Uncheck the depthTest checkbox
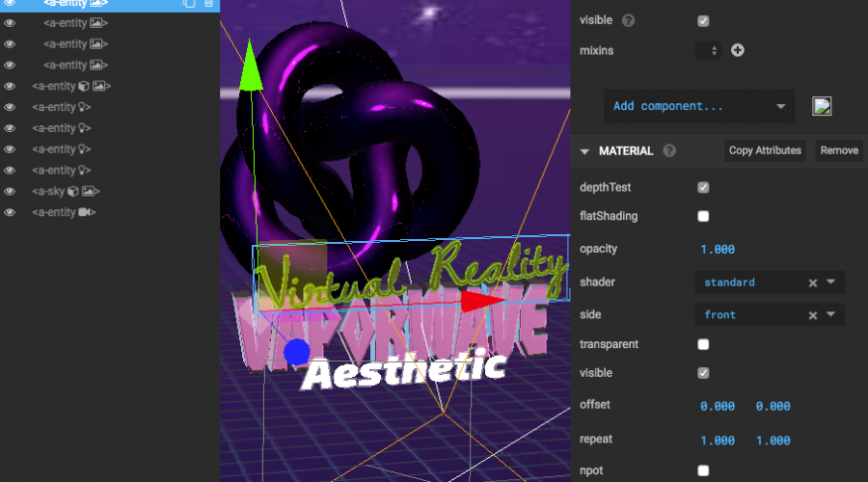Screen dimensions: 868x482 coord(703,187)
